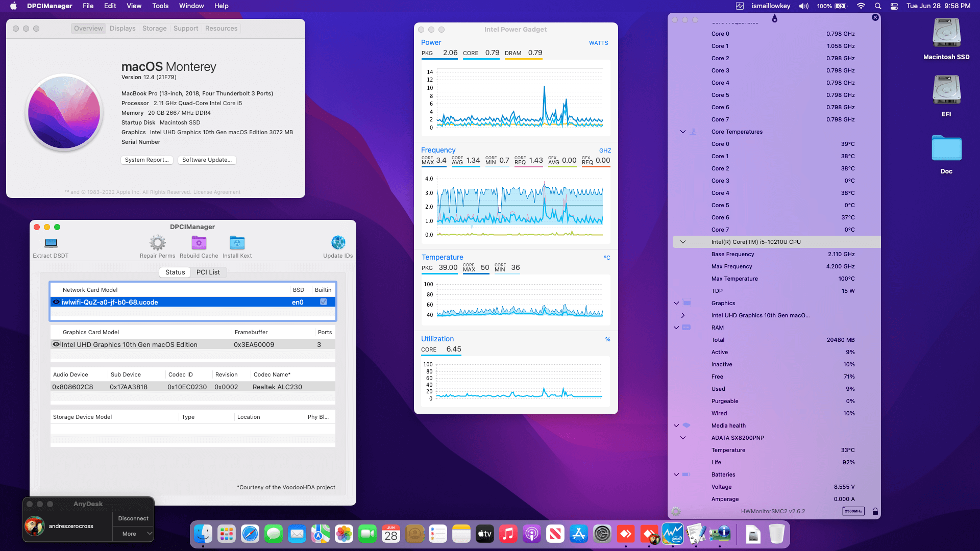
Task: Open Apple TV app in Dock
Action: [485, 534]
